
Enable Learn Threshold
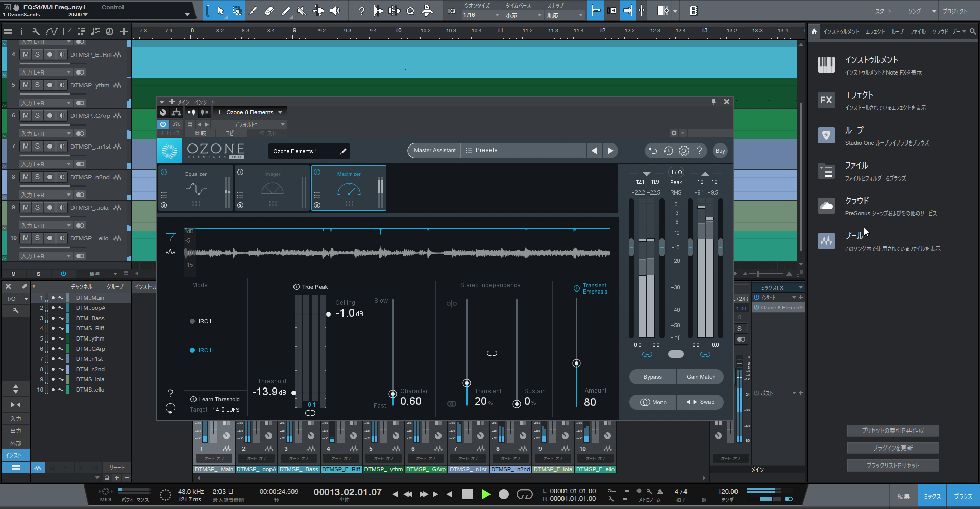[215, 399]
